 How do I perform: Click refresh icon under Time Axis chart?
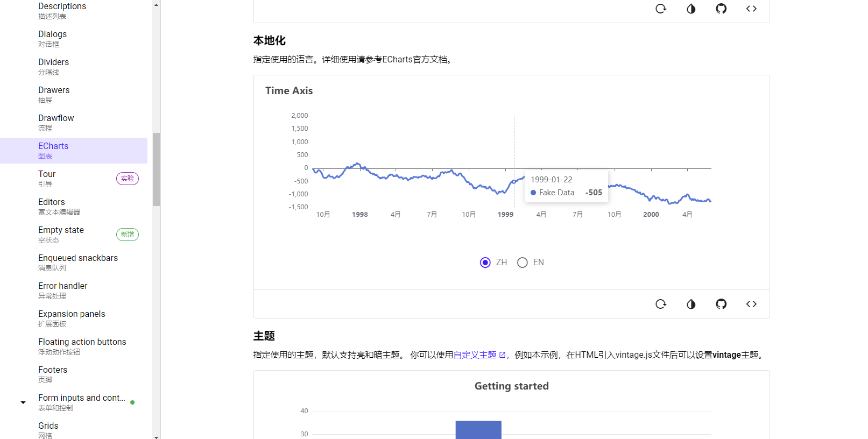(661, 304)
